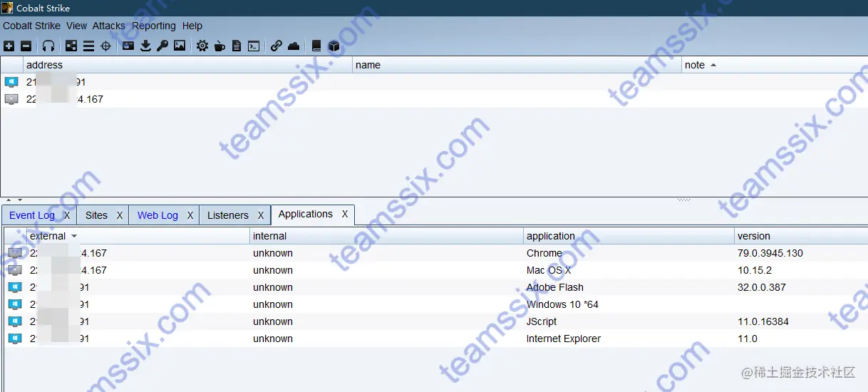Viewport: 868px width, 392px height.
Task: Switch to the Session Table view icon
Action: pos(88,46)
